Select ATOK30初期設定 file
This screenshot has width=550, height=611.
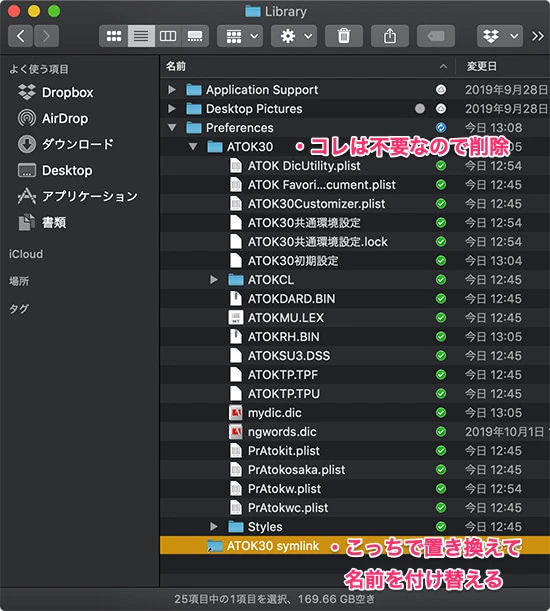(293, 261)
